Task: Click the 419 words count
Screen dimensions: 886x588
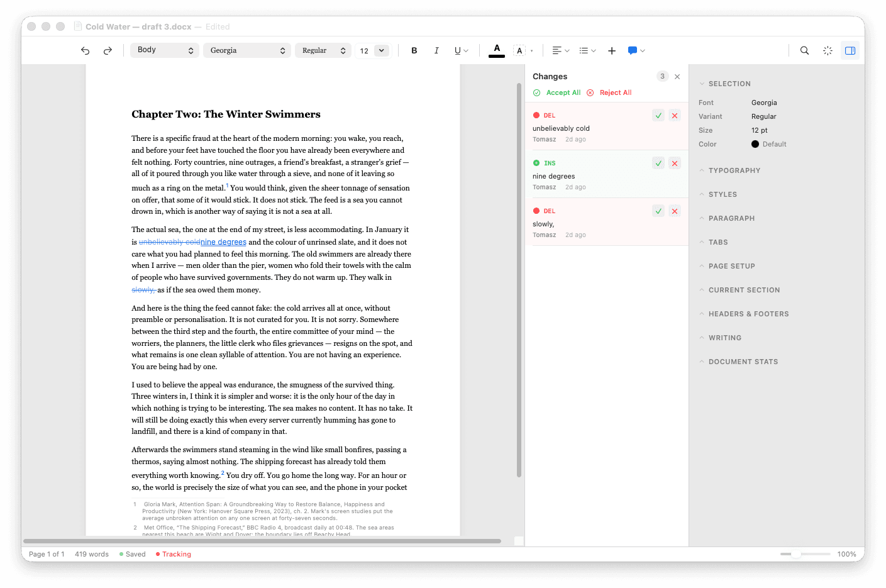Action: click(x=92, y=554)
